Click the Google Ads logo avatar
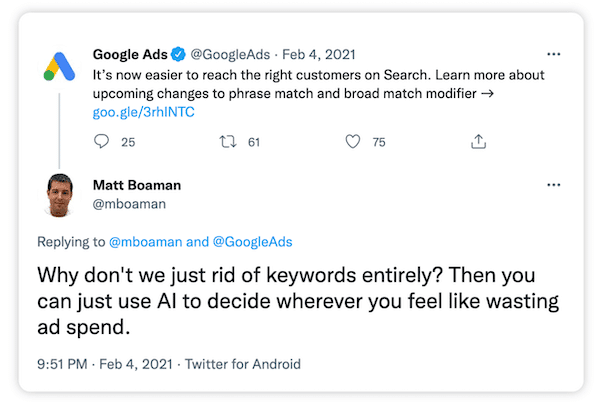This screenshot has height=407, width=600. pos(59,67)
